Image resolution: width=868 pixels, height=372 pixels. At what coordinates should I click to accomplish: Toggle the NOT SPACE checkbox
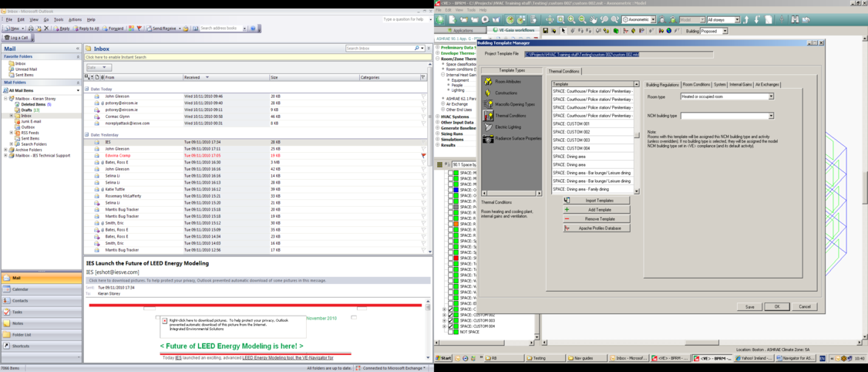click(451, 332)
